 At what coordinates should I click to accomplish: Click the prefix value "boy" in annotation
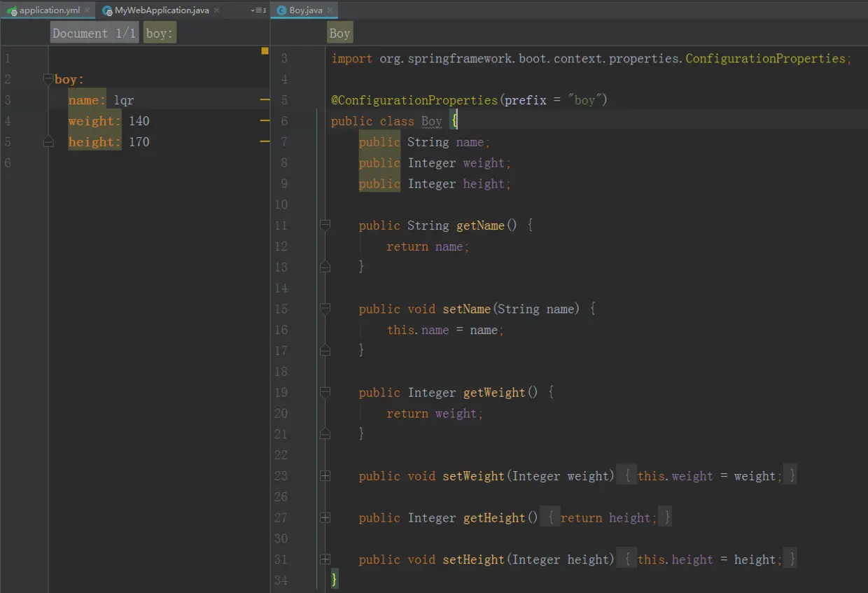coord(584,100)
